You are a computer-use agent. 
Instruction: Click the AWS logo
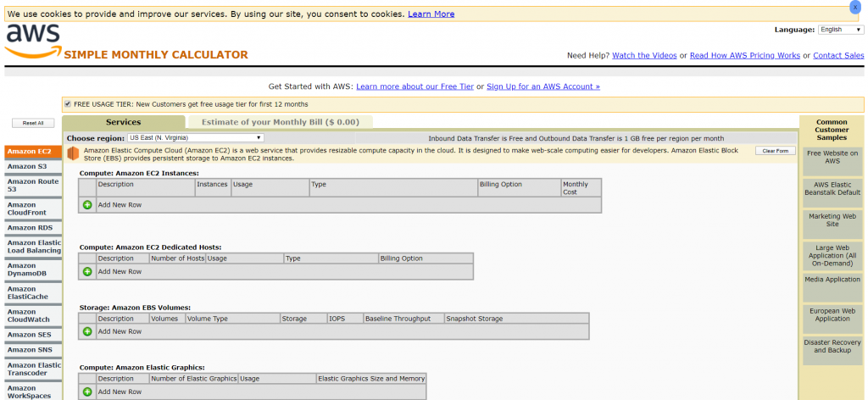pos(33,41)
